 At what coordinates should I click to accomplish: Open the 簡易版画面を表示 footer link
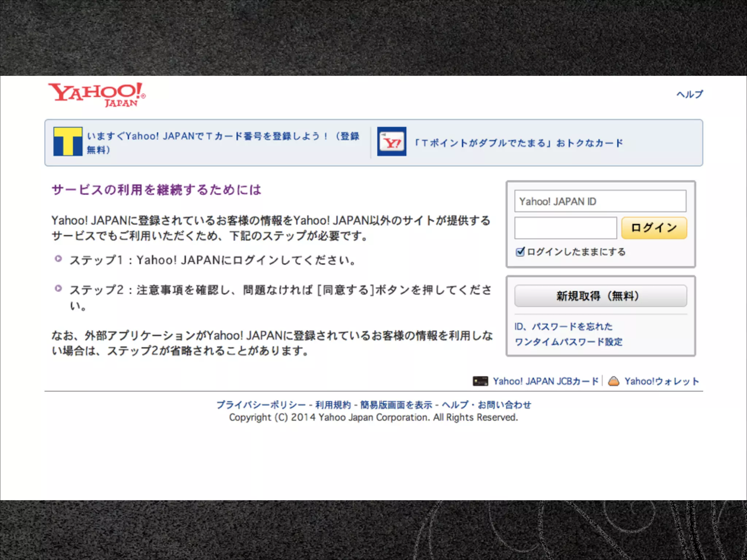pos(396,405)
